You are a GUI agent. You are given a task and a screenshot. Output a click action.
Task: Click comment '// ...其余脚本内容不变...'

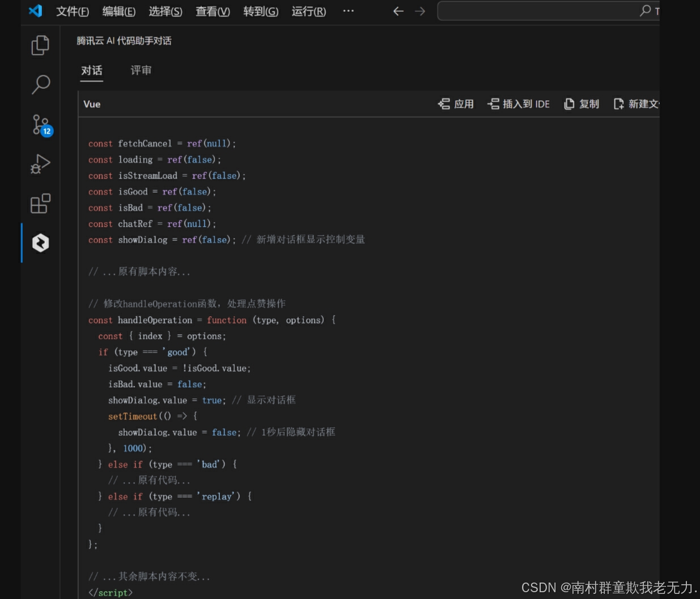[x=149, y=576]
